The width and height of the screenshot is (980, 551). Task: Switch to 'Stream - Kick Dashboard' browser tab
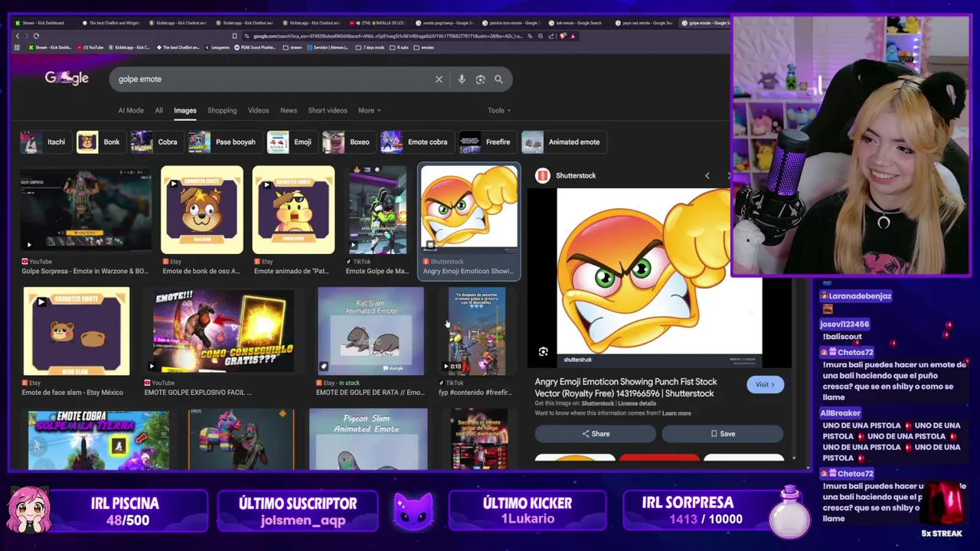pos(43,23)
